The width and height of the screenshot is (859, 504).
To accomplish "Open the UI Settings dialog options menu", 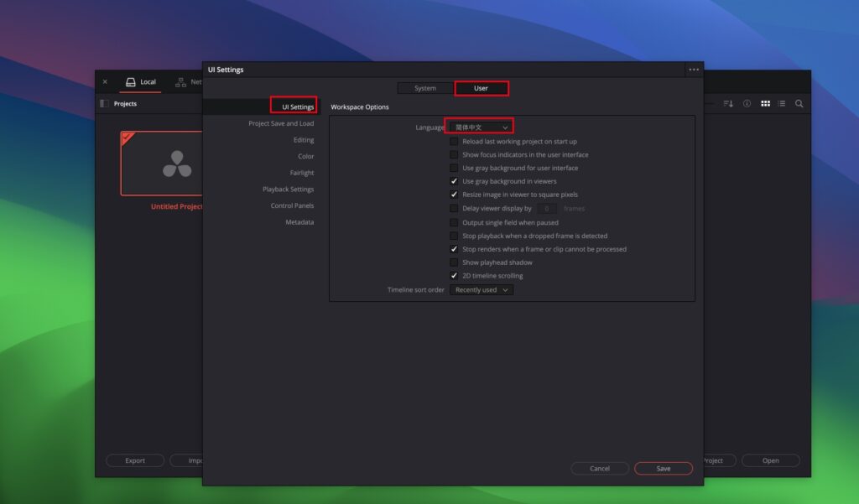I will 694,69.
